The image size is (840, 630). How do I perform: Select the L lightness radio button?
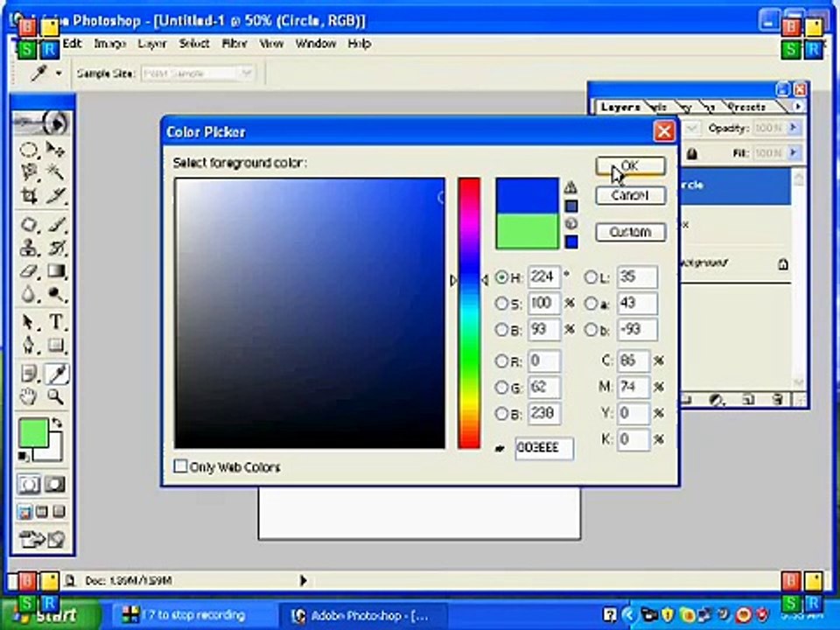click(591, 277)
